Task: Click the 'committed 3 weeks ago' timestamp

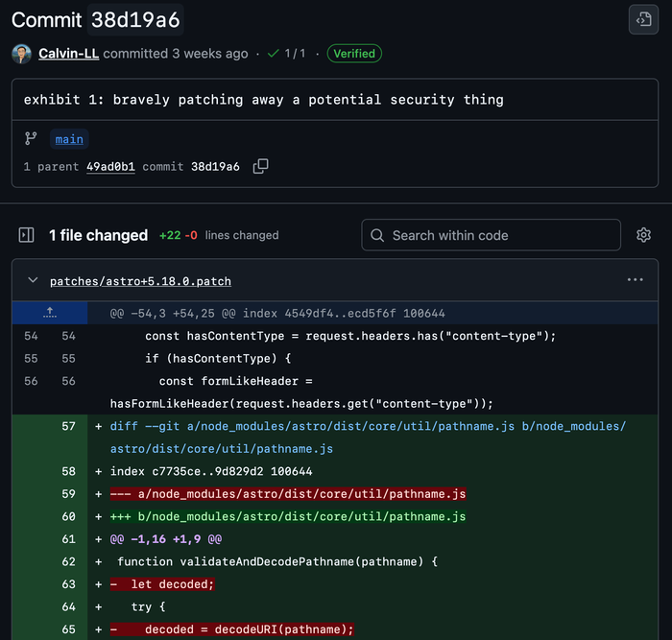Action: coord(176,54)
